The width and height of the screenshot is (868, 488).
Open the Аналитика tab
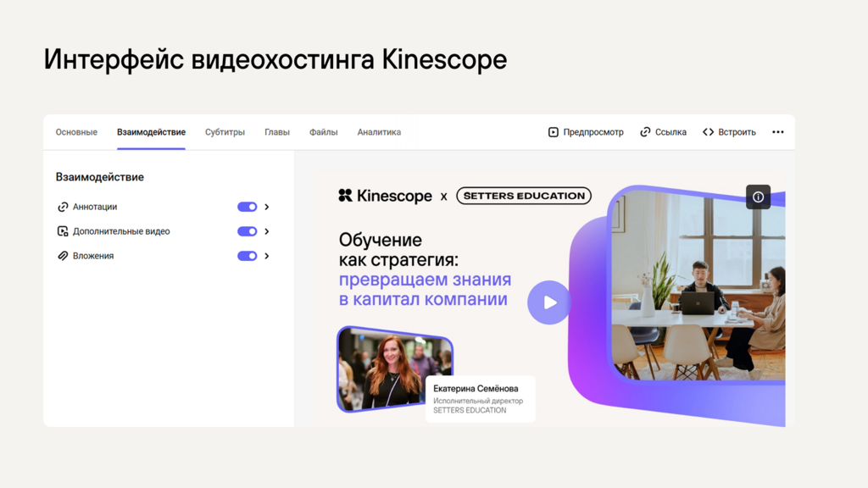(379, 132)
